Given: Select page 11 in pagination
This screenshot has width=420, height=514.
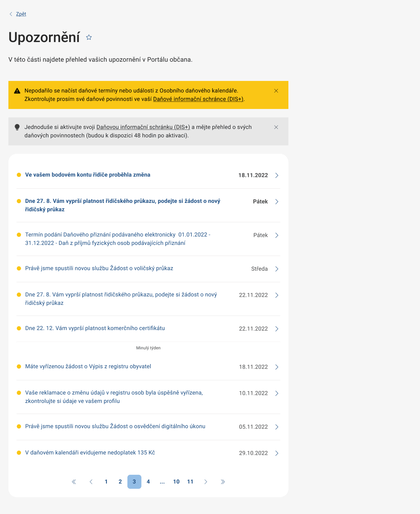Looking at the screenshot, I should pyautogui.click(x=190, y=482).
